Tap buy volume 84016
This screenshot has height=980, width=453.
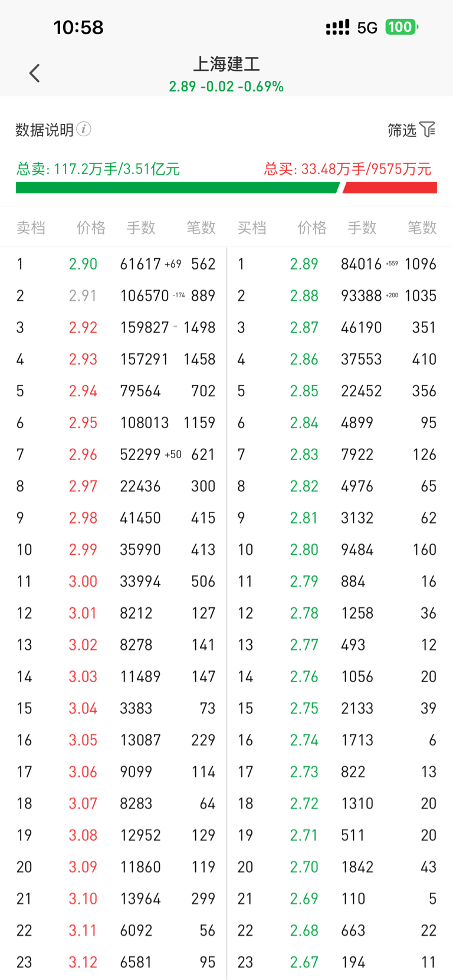click(x=362, y=264)
